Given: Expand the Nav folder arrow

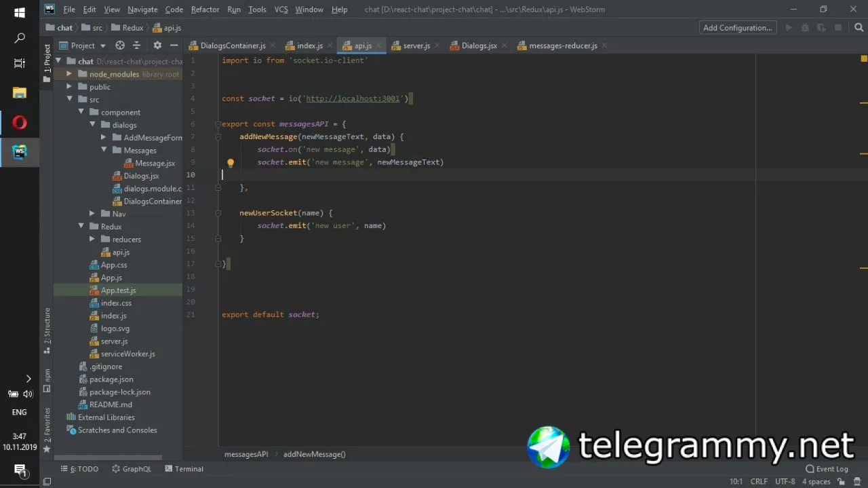Looking at the screenshot, I should [x=92, y=214].
